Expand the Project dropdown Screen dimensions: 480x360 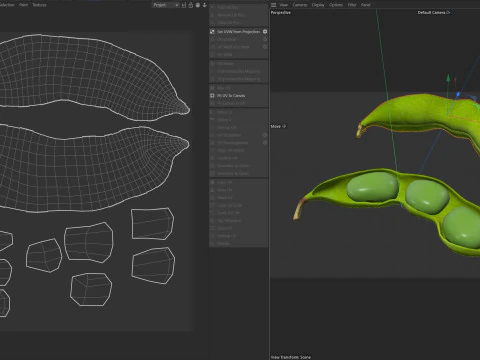coord(166,5)
